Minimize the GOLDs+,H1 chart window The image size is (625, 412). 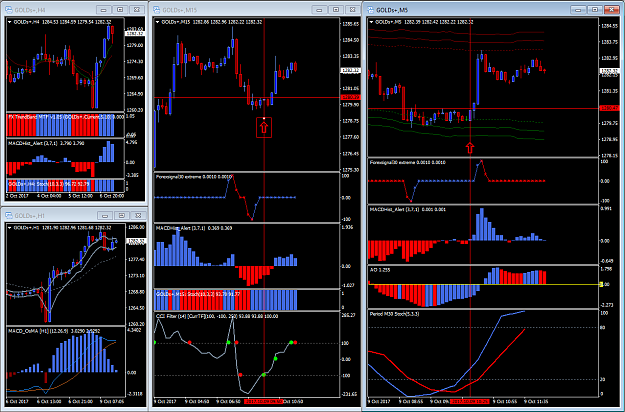click(x=105, y=216)
